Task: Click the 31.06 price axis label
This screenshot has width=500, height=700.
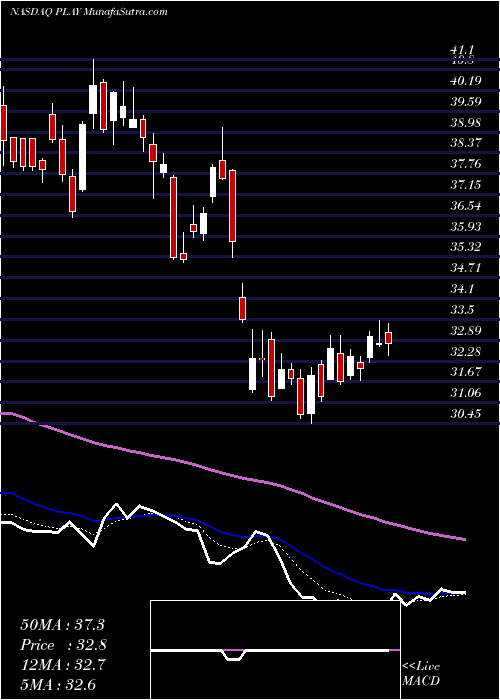Action: coord(466,393)
